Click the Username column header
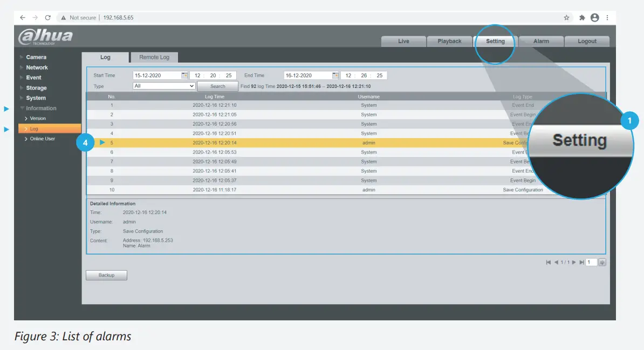Image resolution: width=644 pixels, height=350 pixels. tap(368, 97)
